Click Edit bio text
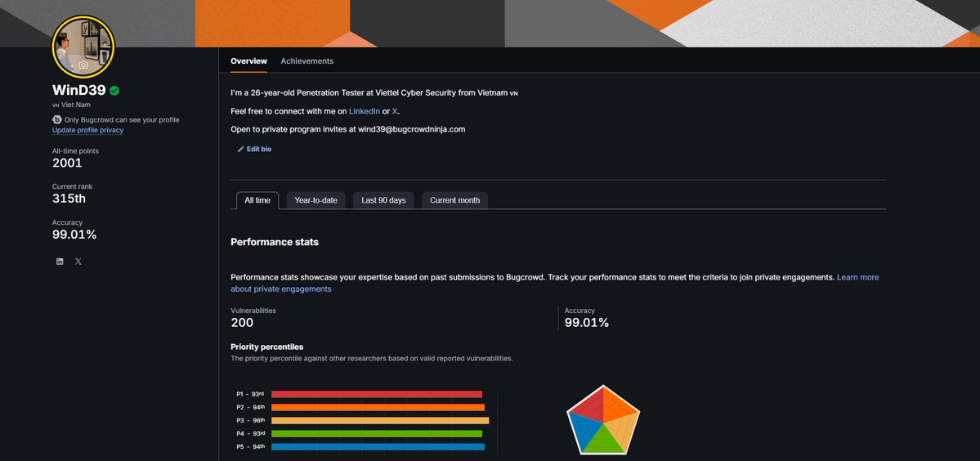 259,150
